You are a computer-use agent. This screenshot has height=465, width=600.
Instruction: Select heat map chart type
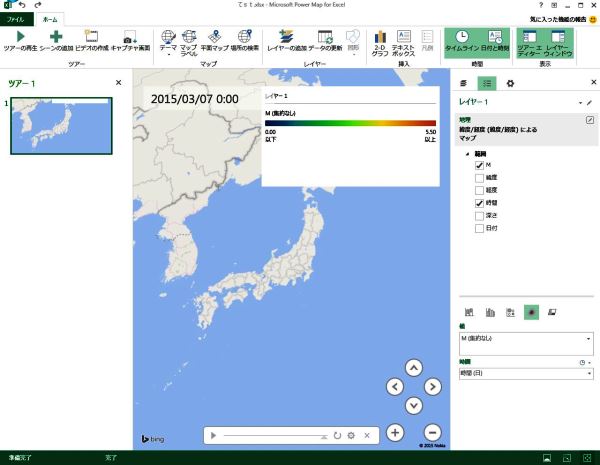tap(531, 312)
